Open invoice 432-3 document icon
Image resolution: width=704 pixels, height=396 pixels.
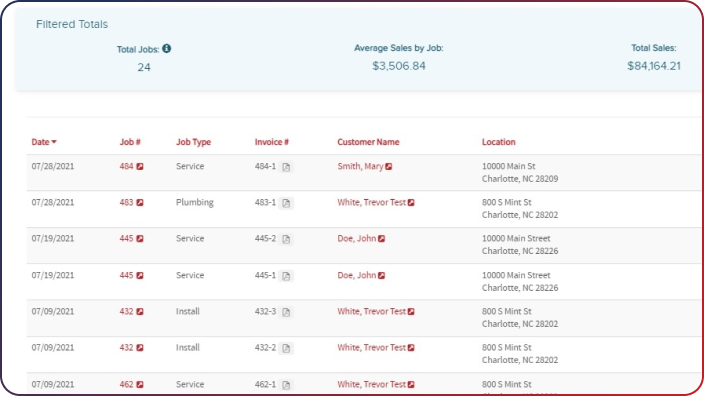pyautogui.click(x=286, y=312)
